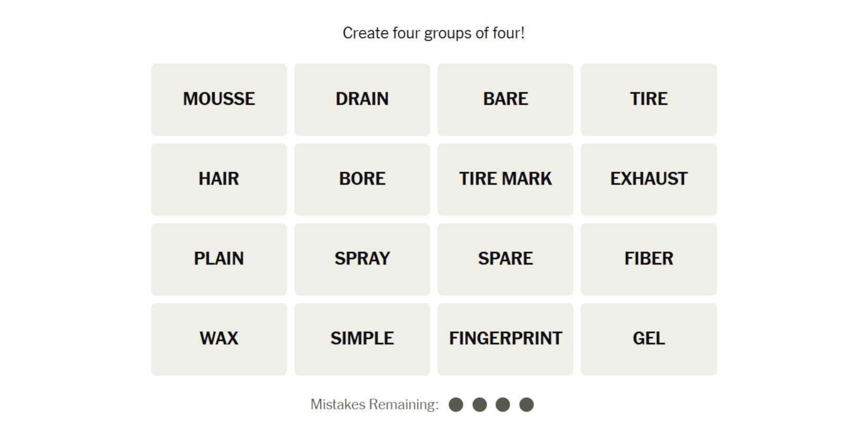The image size is (868, 434).
Task: Pick the FINGERPRINT tile
Action: point(505,339)
